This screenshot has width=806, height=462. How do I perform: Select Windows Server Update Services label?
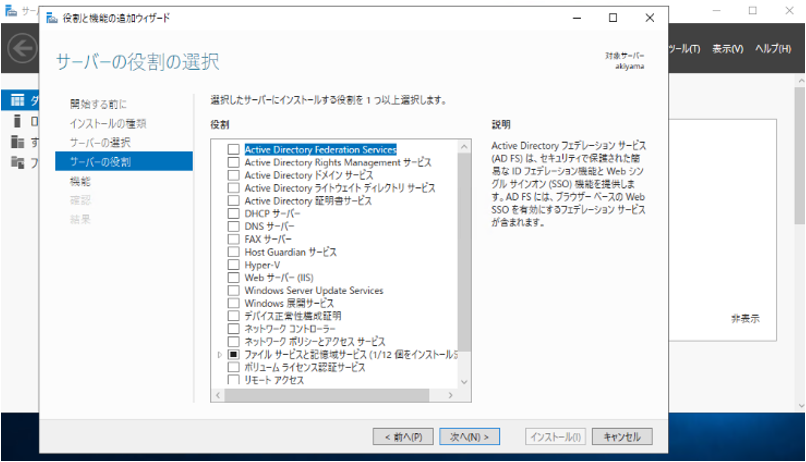[314, 290]
